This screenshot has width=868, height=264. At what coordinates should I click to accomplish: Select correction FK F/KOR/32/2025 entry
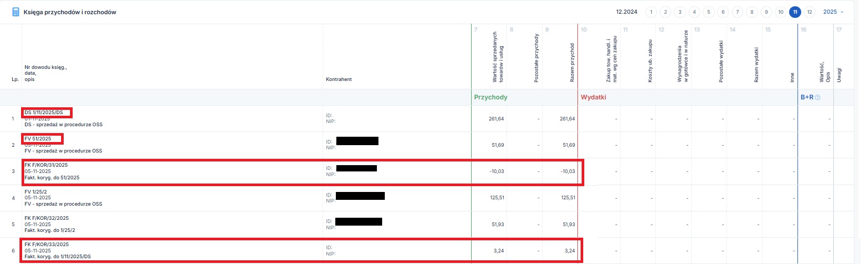(46, 218)
